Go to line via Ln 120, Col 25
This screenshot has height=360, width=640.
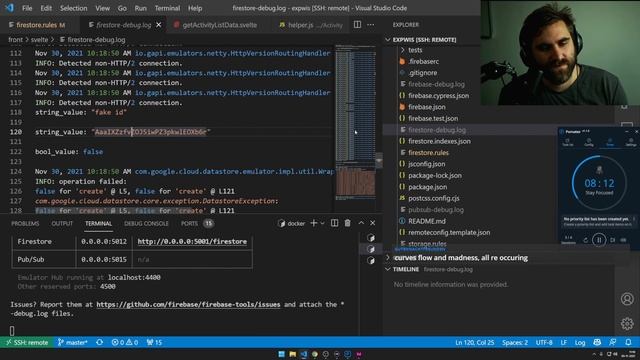click(x=474, y=342)
